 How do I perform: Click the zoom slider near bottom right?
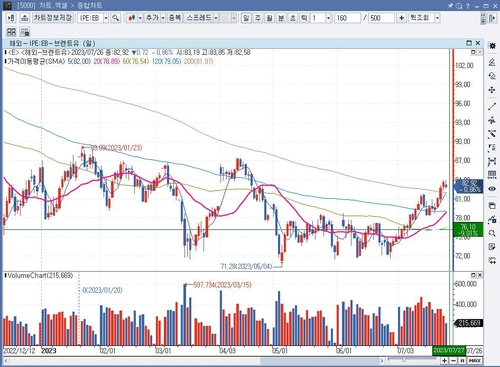pos(404,360)
